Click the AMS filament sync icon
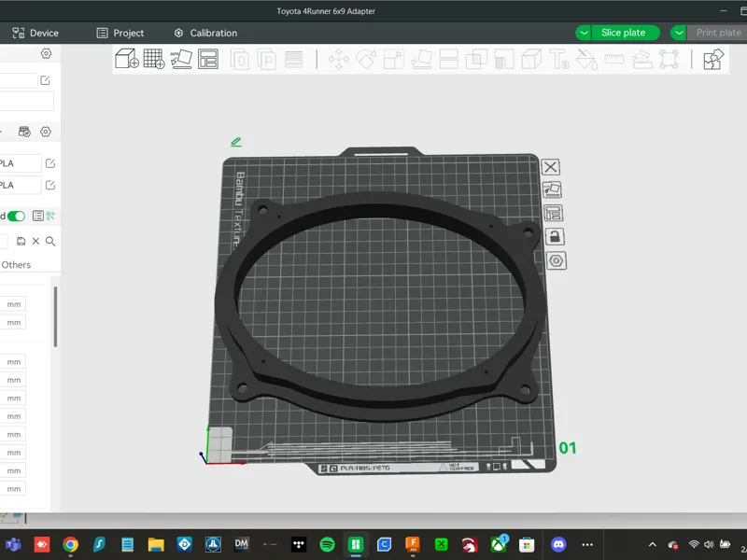The image size is (747, 560). point(24,132)
